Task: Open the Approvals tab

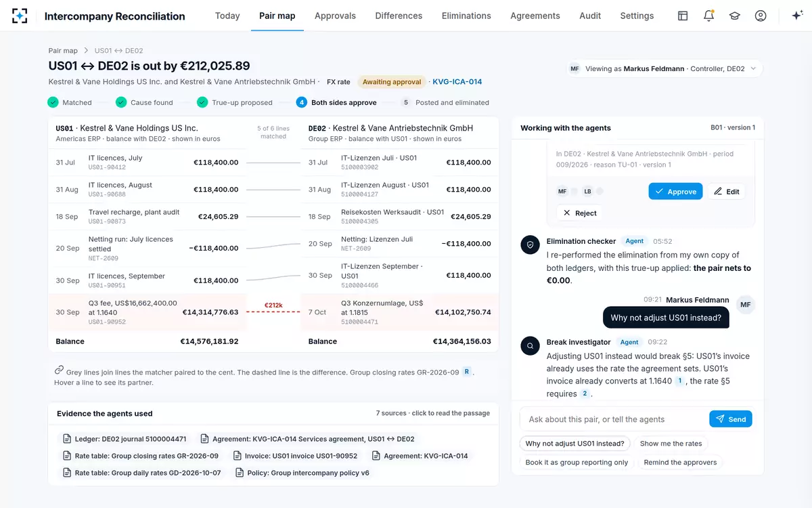Action: click(x=335, y=16)
